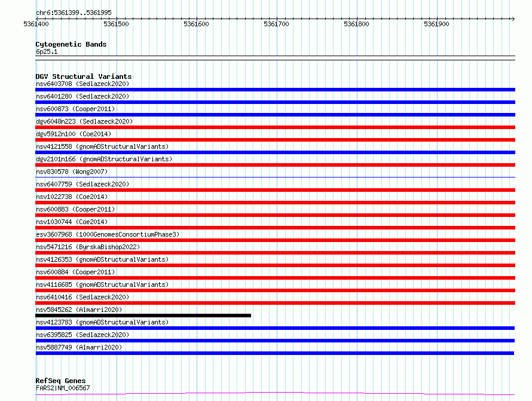Image resolution: width=532 pixels, height=401 pixels.
Task: Click dgv2101n166 (gnomADStructuralVariants) label
Action: click(104, 159)
